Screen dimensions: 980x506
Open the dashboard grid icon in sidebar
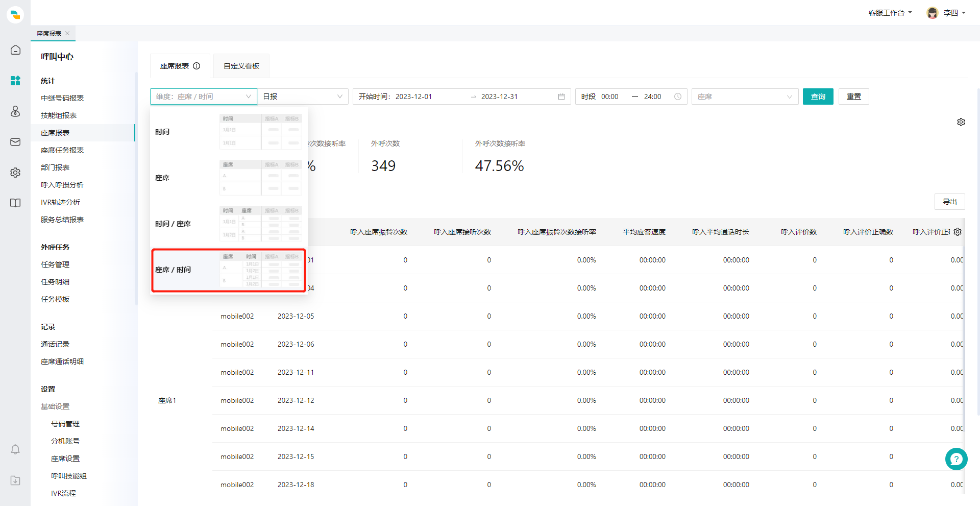click(15, 80)
